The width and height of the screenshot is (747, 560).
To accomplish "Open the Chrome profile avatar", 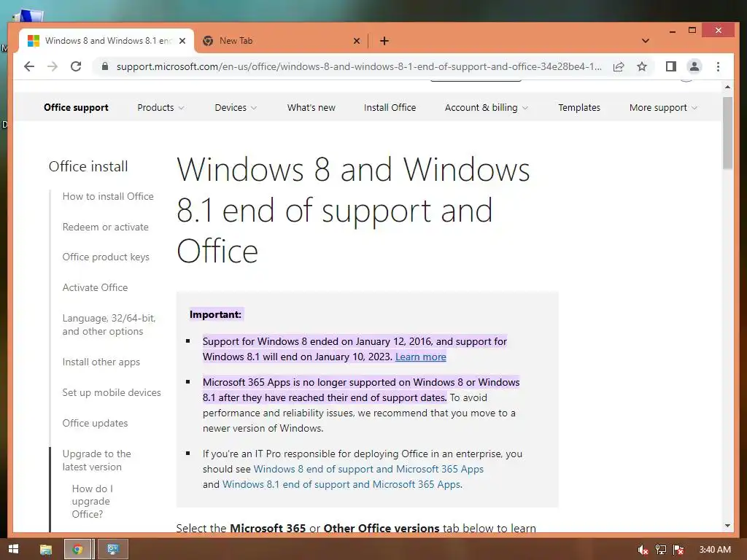I will (x=694, y=66).
